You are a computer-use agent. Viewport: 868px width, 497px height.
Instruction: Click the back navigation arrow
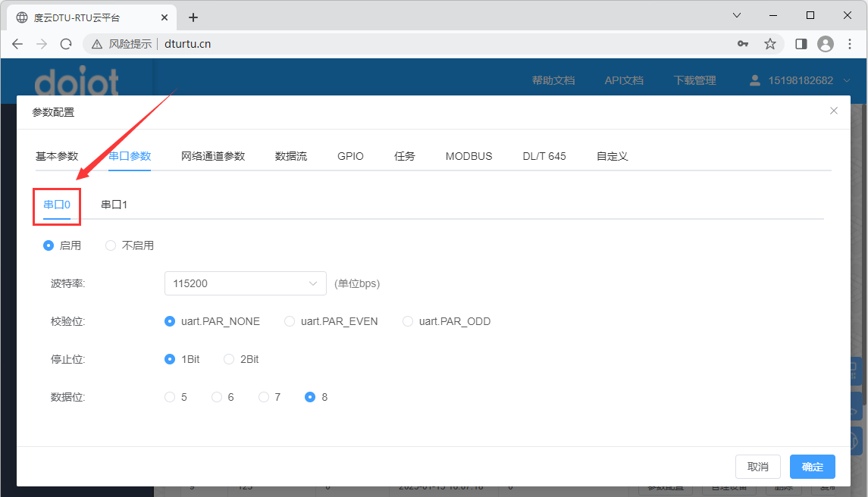(17, 44)
